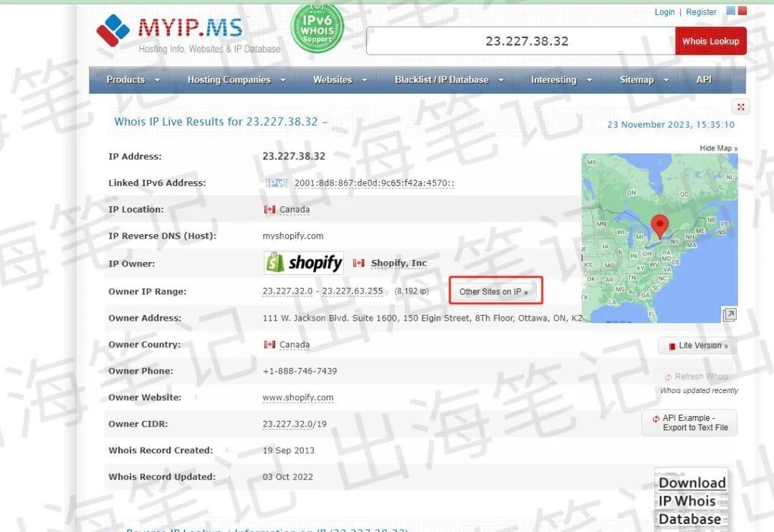Image resolution: width=774 pixels, height=532 pixels.
Task: Click the Whois IP Live Results heading
Action: (x=221, y=122)
